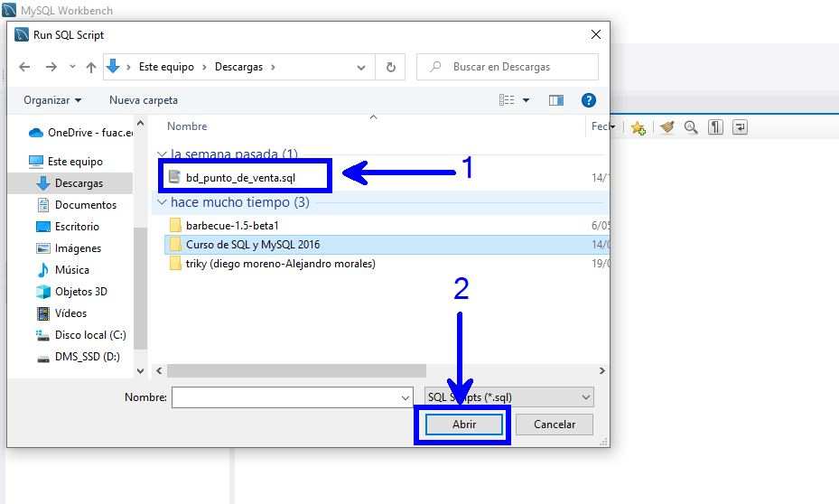Click the horizontal scrollbar left arrow
Screen dimensions: 839x504
(x=159, y=370)
